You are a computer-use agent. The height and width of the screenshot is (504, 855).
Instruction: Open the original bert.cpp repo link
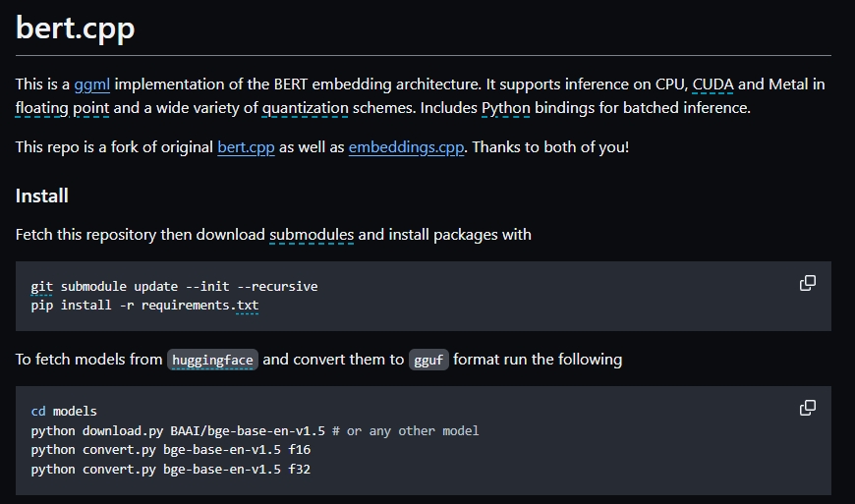(x=246, y=147)
